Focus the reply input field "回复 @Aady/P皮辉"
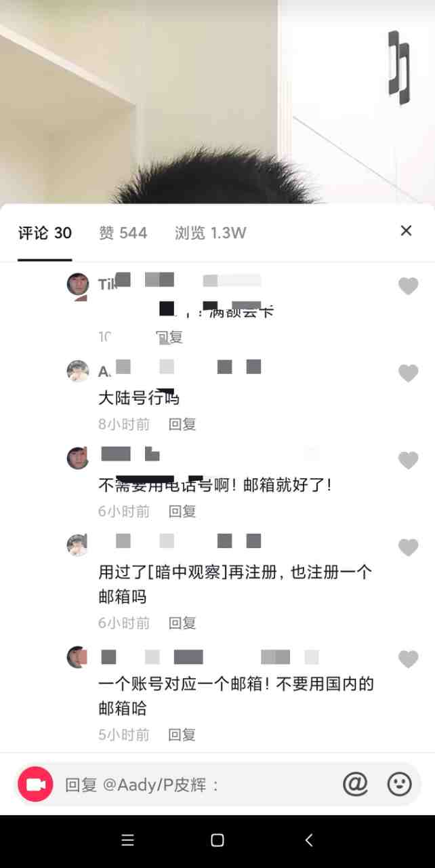435x868 pixels. pos(196,785)
